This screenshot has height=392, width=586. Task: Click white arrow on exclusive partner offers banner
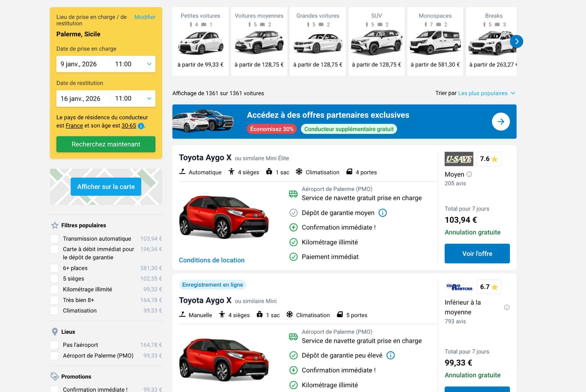pos(501,122)
